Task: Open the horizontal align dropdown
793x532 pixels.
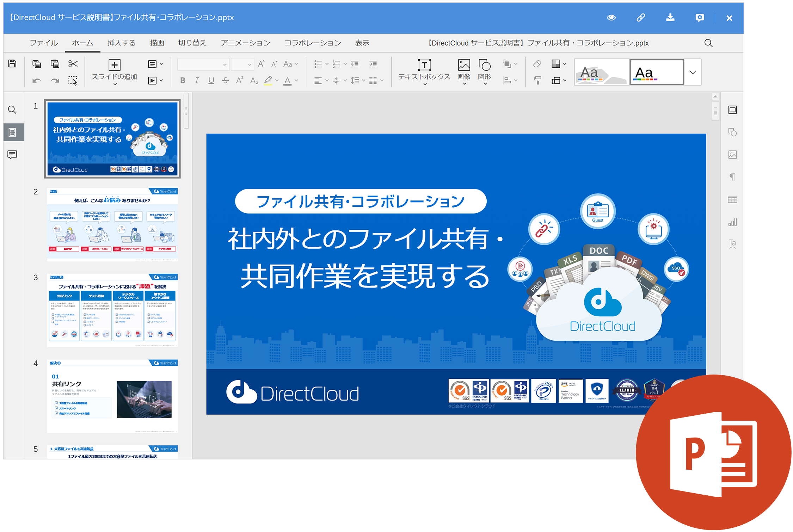Action: [321, 81]
